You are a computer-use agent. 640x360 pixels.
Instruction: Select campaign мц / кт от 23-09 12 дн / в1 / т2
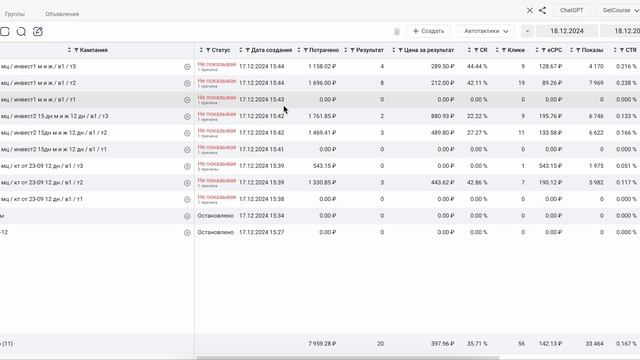(42, 182)
